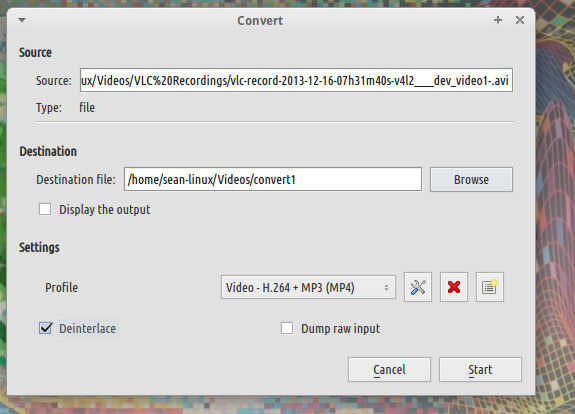Viewport: 575px width, 414px height.
Task: Uncheck the Deinterlace checkbox
Action: pos(45,328)
